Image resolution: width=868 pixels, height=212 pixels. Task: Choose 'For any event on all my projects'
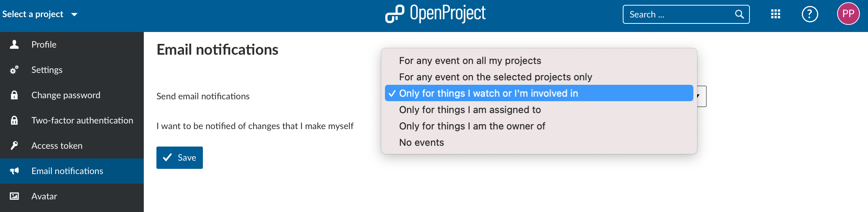coord(470,61)
